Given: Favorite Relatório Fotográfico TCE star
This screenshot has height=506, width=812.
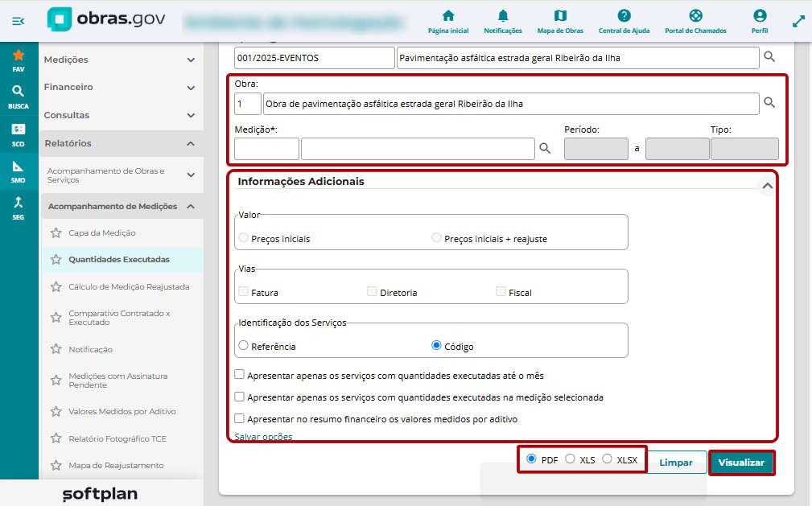Looking at the screenshot, I should (x=56, y=438).
